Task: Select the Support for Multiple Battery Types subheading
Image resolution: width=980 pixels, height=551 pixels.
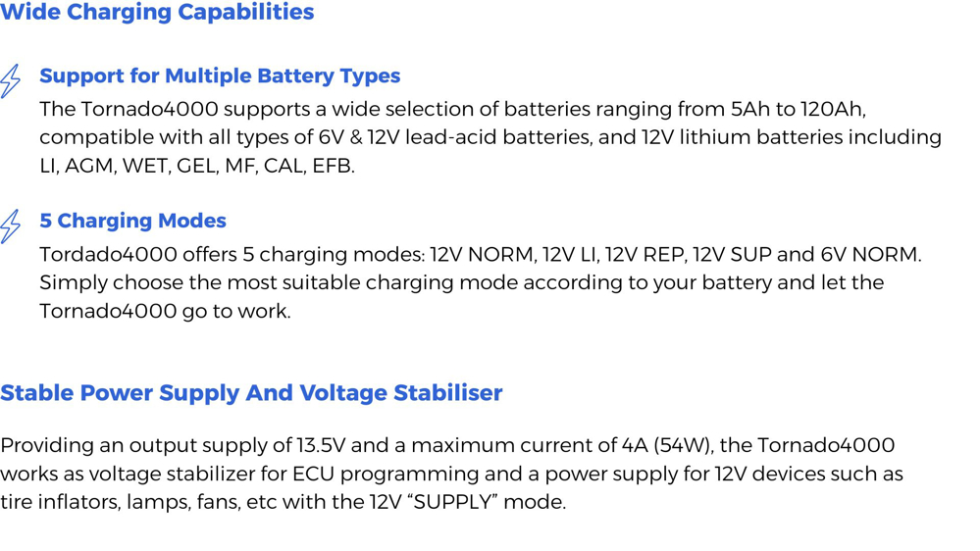Action: [x=220, y=75]
